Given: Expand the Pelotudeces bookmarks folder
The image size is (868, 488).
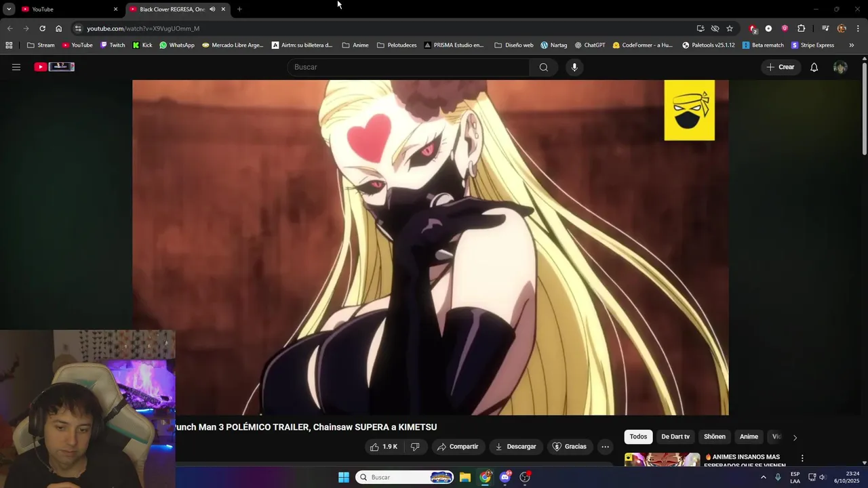Looking at the screenshot, I should click(x=397, y=45).
